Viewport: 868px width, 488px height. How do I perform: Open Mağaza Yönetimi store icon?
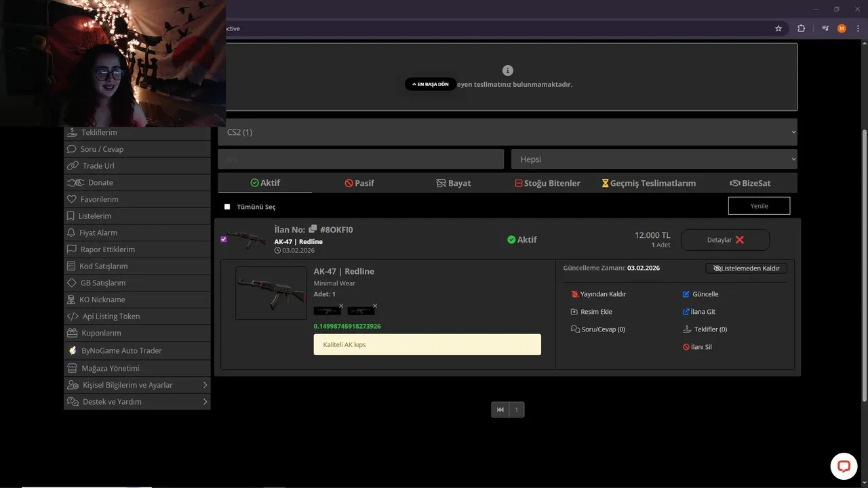(x=73, y=368)
